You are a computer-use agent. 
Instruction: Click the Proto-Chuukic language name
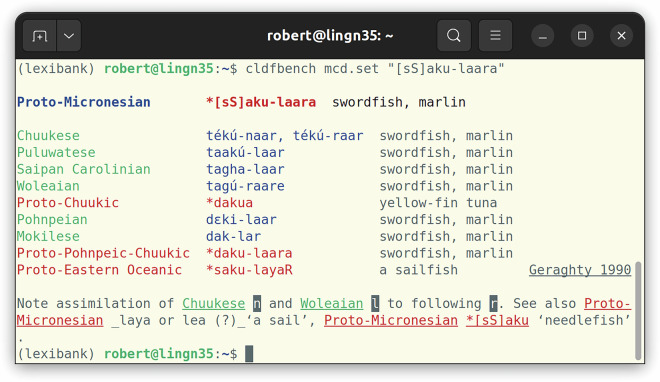click(68, 203)
